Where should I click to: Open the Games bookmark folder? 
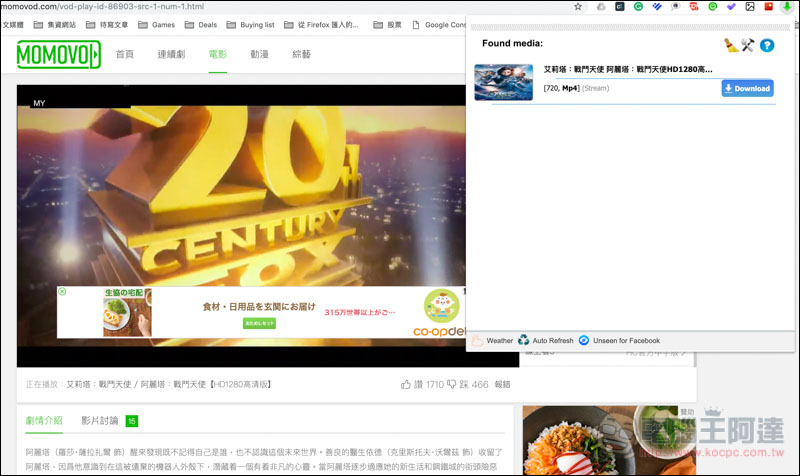(x=157, y=24)
